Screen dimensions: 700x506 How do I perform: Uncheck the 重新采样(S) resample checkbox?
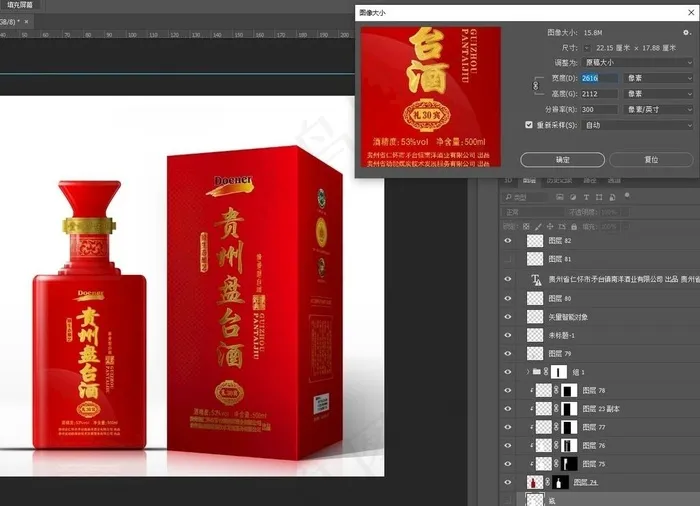[x=529, y=125]
